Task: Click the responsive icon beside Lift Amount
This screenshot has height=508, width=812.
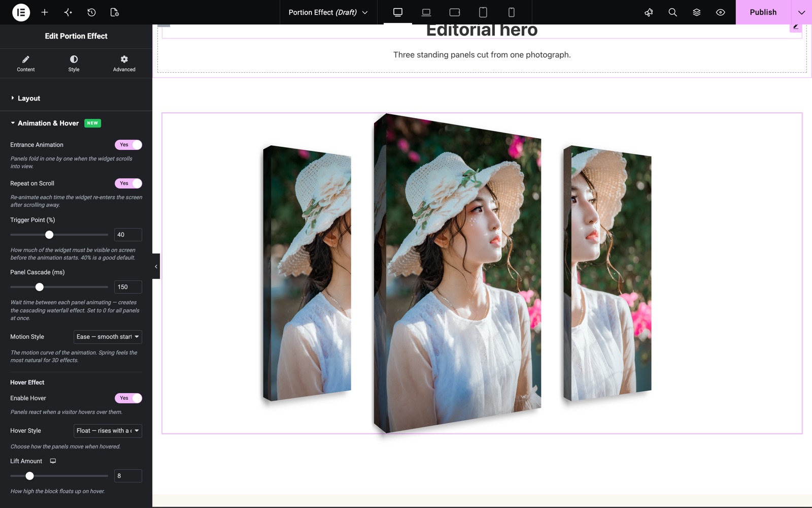Action: pyautogui.click(x=53, y=461)
